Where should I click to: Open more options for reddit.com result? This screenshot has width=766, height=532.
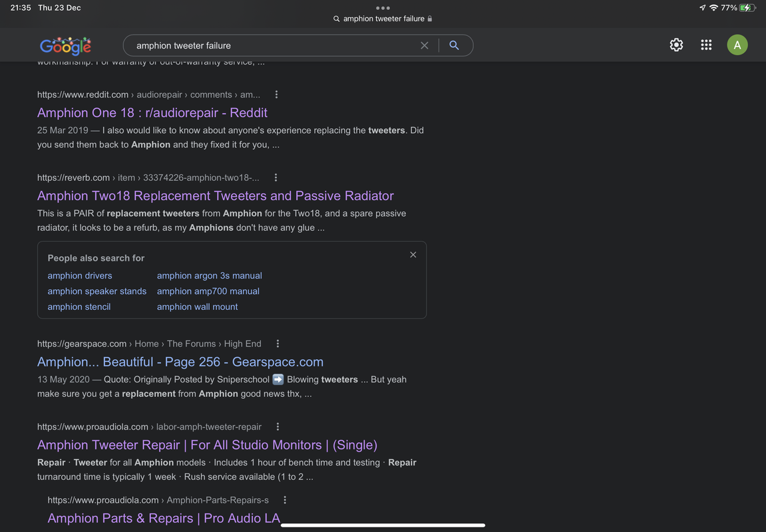tap(276, 94)
